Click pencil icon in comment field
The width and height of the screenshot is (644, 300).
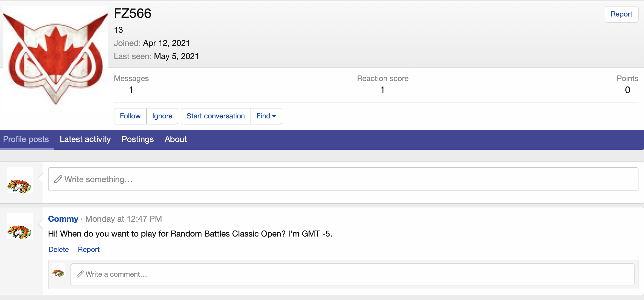tap(80, 274)
